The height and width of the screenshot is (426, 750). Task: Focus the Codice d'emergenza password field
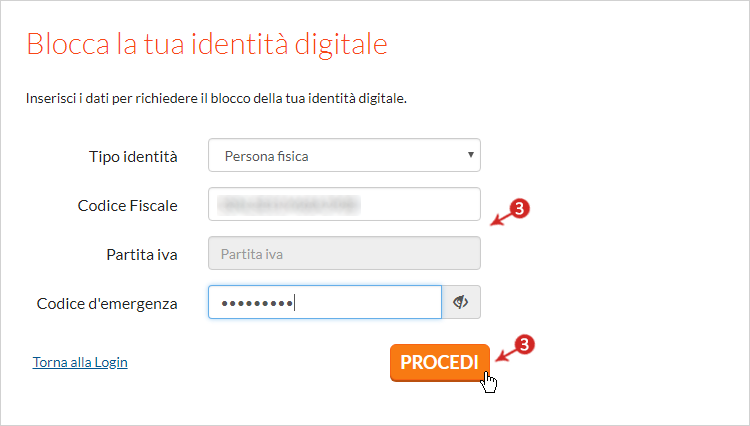(x=325, y=302)
